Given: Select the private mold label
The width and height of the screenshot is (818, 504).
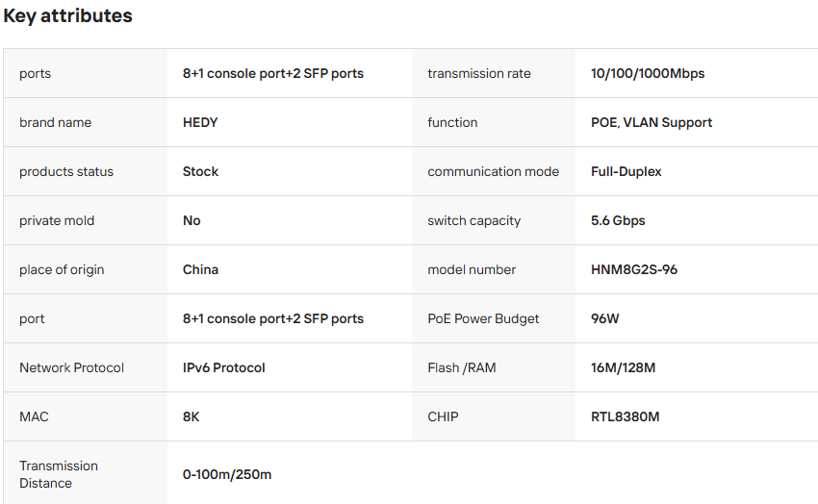Looking at the screenshot, I should pyautogui.click(x=57, y=220).
